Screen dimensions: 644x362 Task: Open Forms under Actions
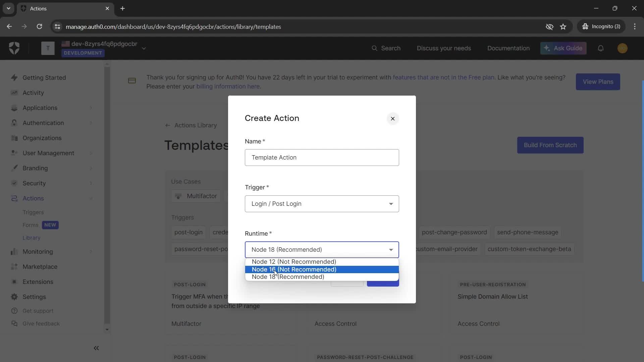(x=30, y=225)
